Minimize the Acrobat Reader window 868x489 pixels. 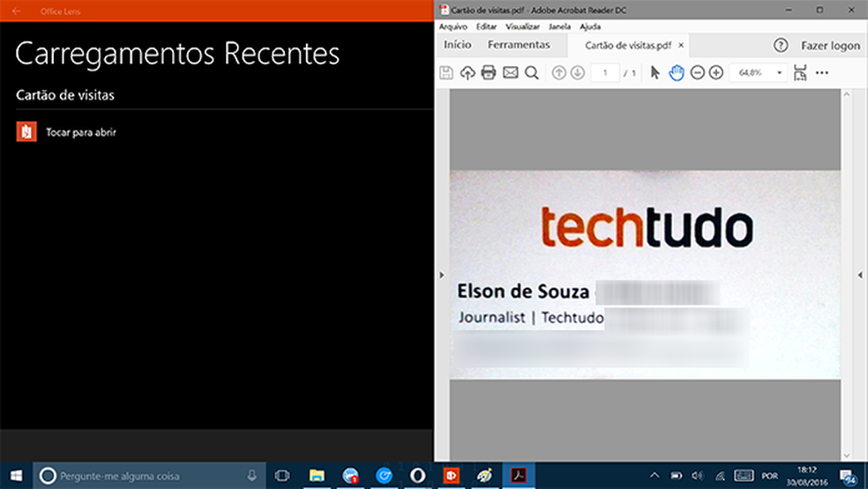click(789, 10)
